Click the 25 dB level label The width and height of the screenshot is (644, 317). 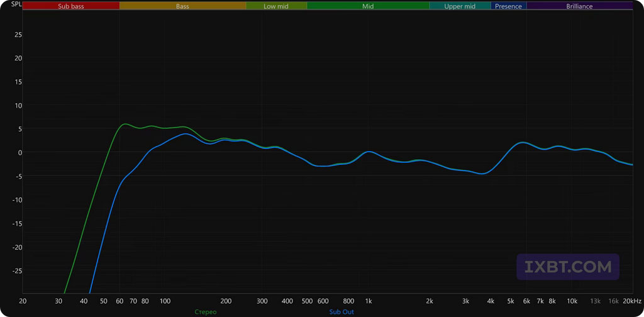18,35
